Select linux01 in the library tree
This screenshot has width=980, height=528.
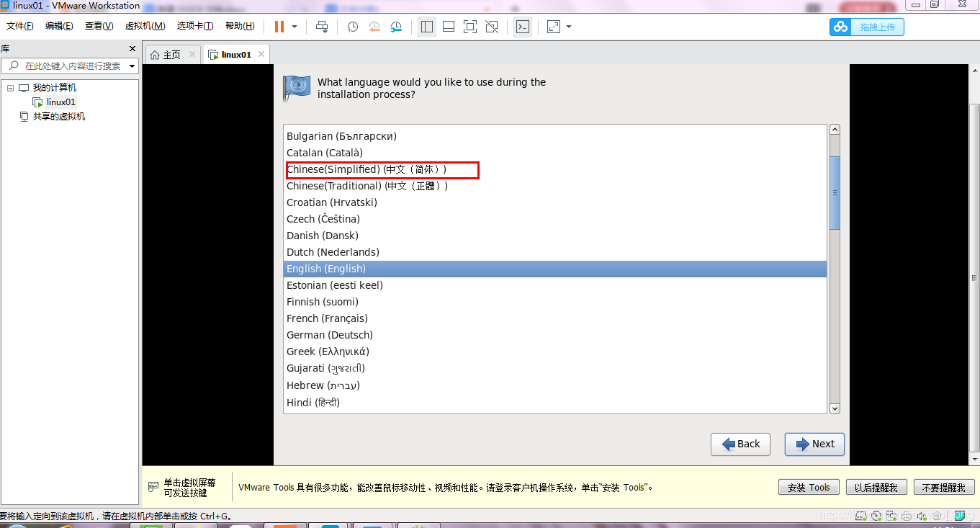tap(61, 102)
